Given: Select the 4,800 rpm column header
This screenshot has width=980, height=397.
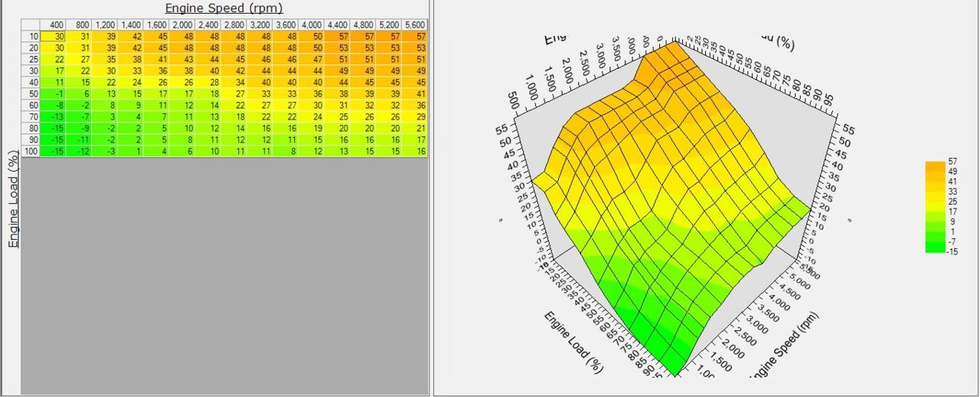Looking at the screenshot, I should pos(364,25).
